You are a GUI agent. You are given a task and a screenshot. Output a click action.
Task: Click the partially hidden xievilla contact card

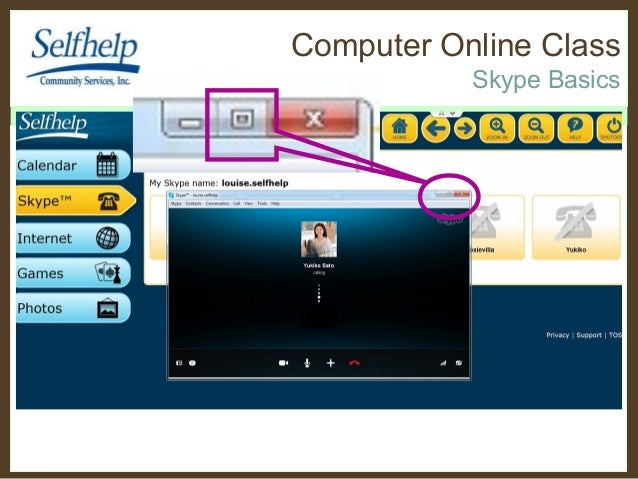pos(497,227)
